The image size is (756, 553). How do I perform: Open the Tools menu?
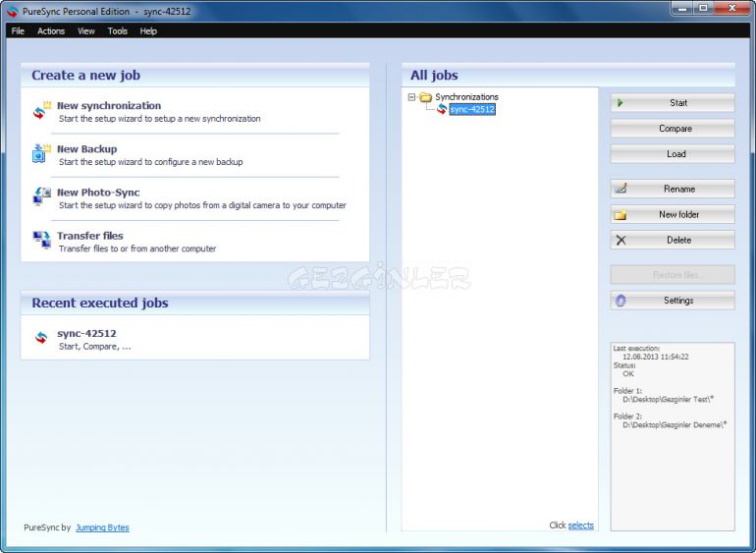click(118, 31)
